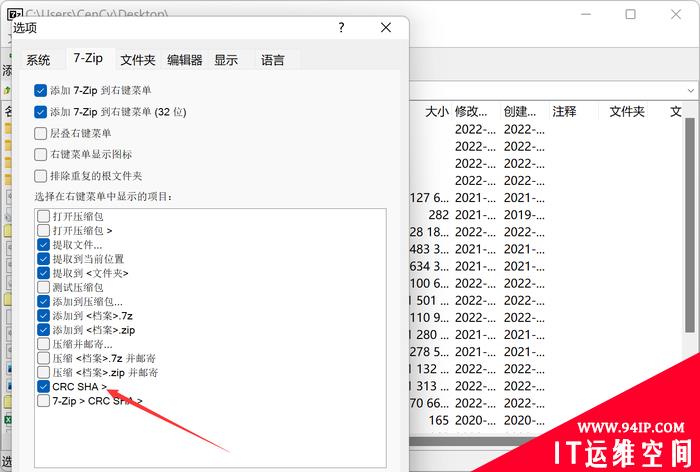Screen dimensions: 700x472
Task: Toggle 添加到 <档案>.zip checkbox
Action: click(x=43, y=330)
